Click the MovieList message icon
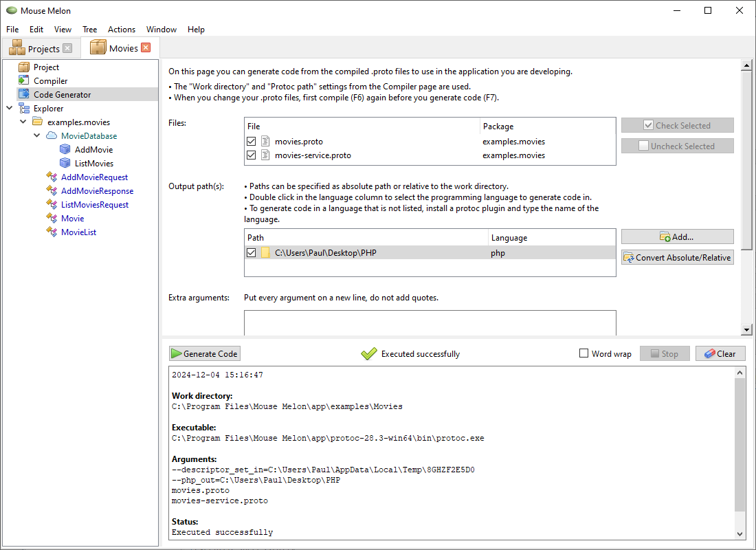 tap(52, 232)
